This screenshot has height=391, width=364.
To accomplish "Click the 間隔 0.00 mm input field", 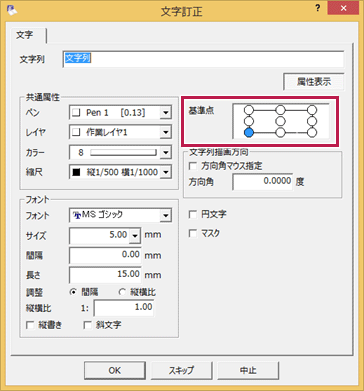I will pos(105,256).
